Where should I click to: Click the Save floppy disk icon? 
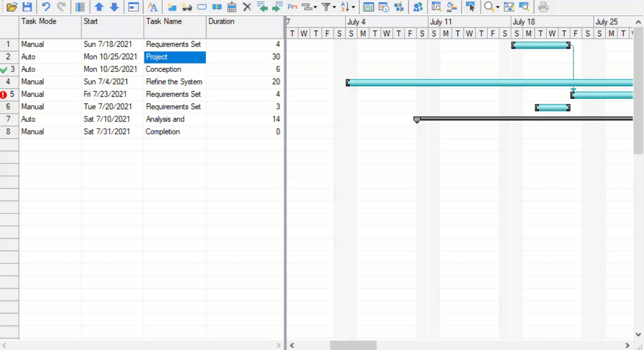[27, 7]
